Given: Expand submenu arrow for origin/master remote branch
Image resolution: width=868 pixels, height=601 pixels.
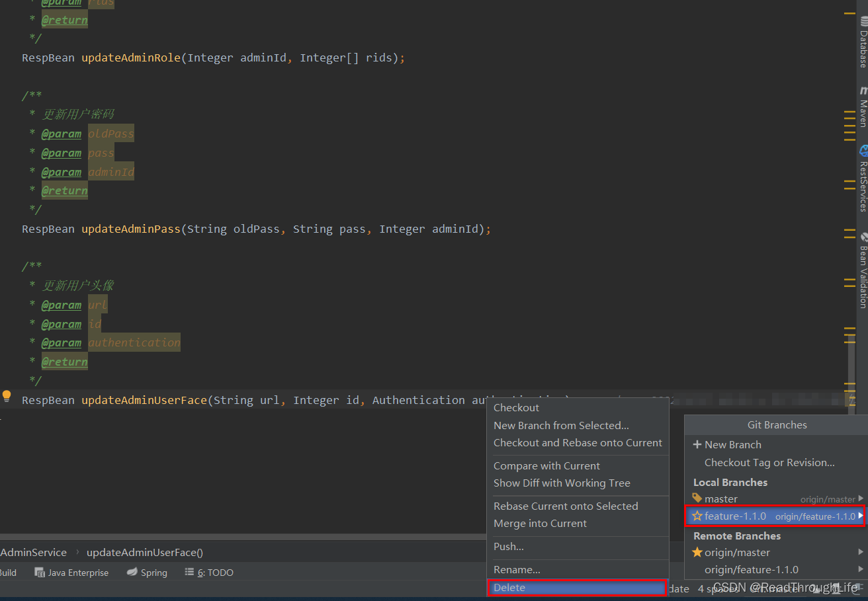Looking at the screenshot, I should [861, 552].
